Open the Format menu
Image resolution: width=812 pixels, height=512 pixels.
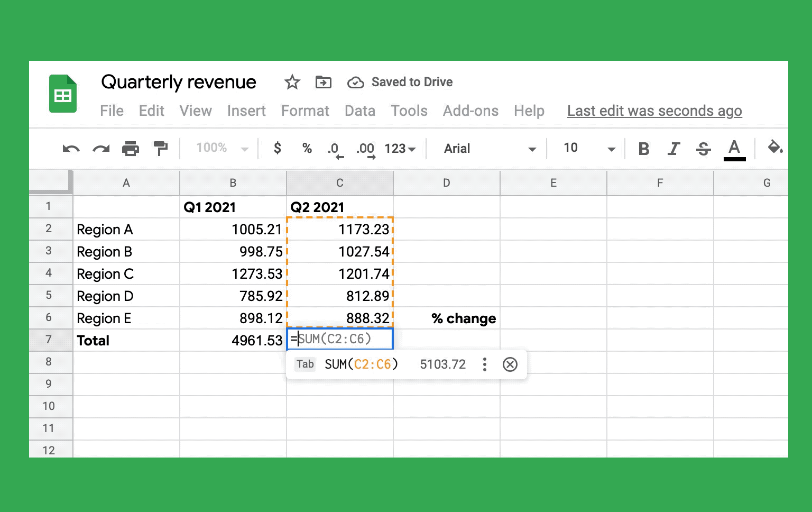(305, 111)
